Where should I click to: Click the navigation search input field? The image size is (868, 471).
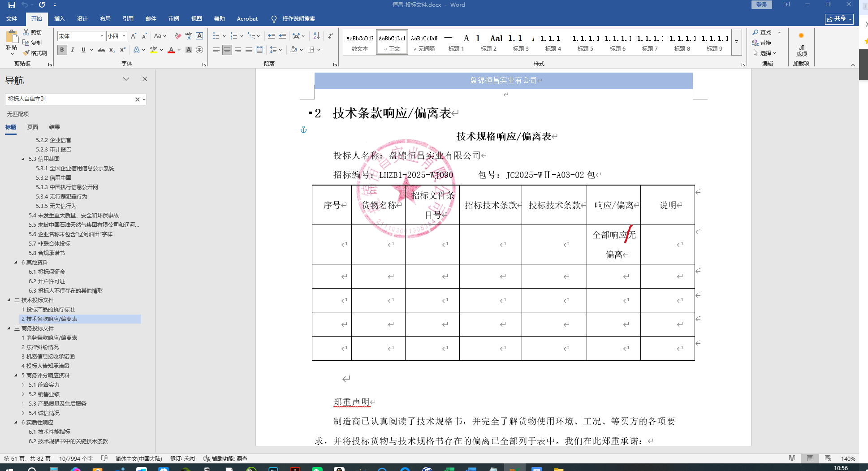coord(70,99)
